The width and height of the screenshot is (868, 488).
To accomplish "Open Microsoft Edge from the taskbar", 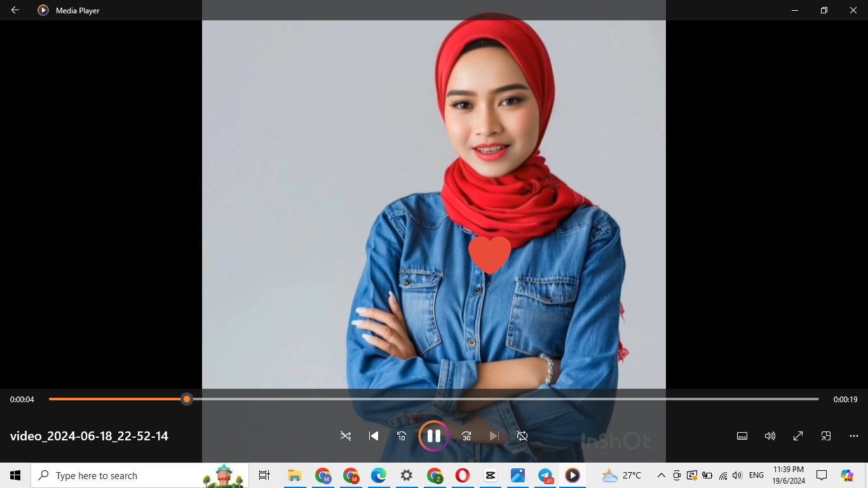I will [x=379, y=475].
